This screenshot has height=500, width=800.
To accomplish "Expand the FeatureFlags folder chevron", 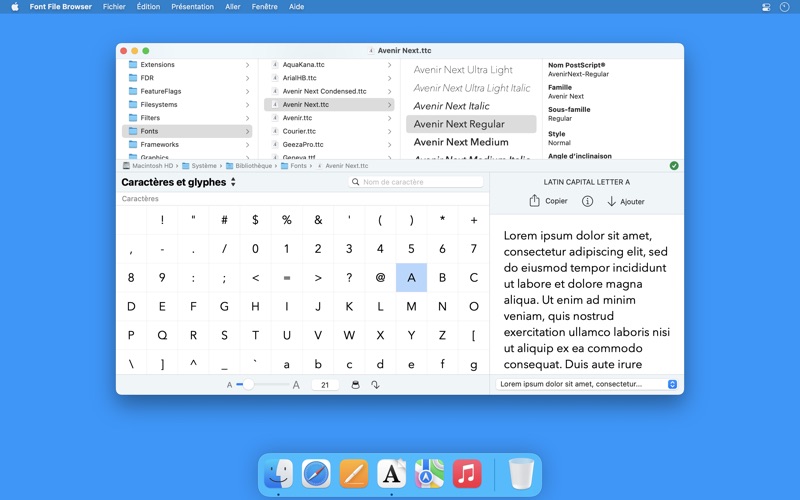I will (247, 91).
